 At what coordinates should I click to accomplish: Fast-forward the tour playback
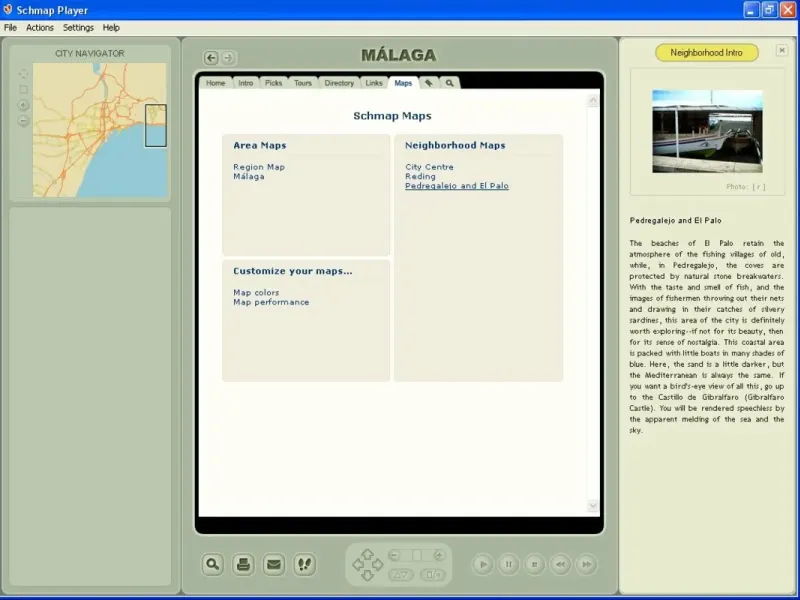click(x=587, y=564)
